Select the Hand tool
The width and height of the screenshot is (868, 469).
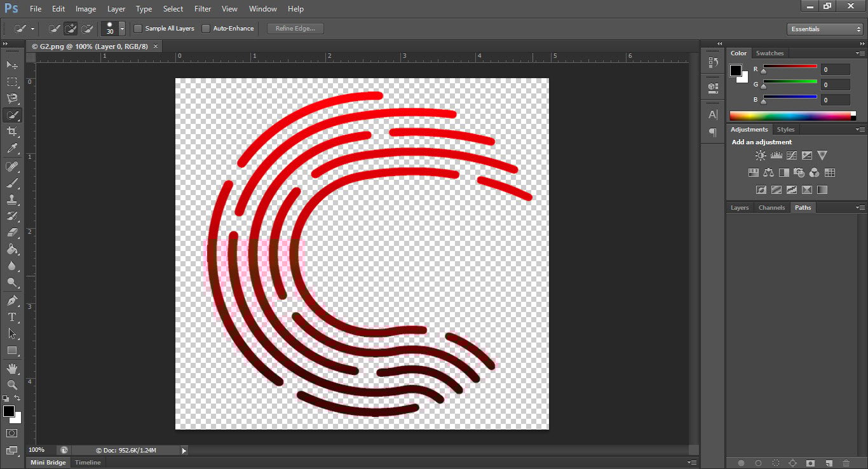coord(12,369)
